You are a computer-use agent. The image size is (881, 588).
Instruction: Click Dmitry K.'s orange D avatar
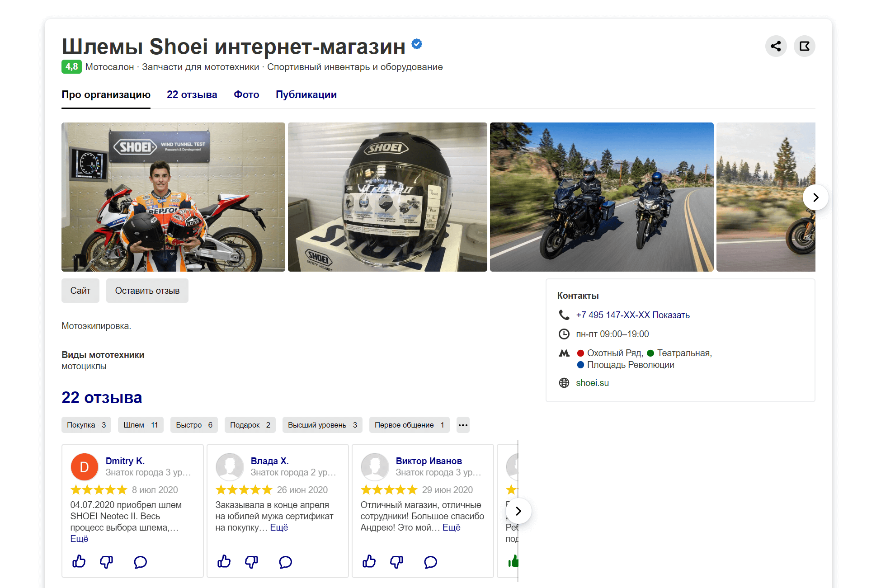point(85,467)
